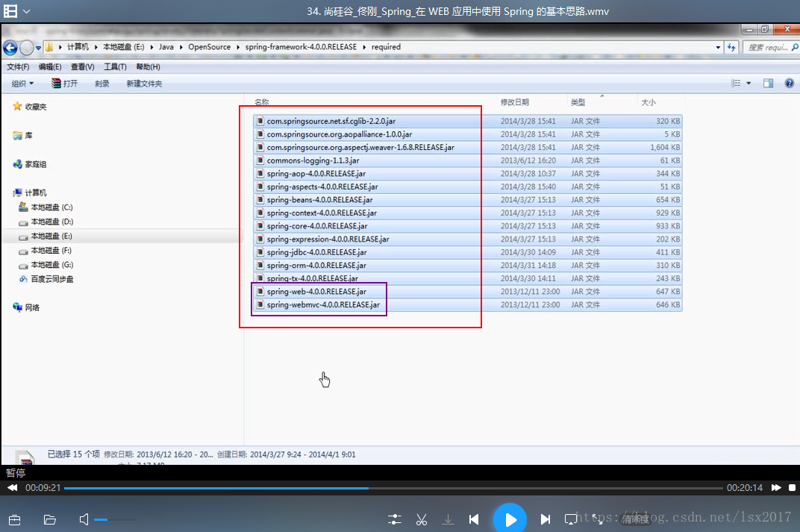This screenshot has width=800, height=532.
Task: Click the search box in Explorer
Action: 772,48
